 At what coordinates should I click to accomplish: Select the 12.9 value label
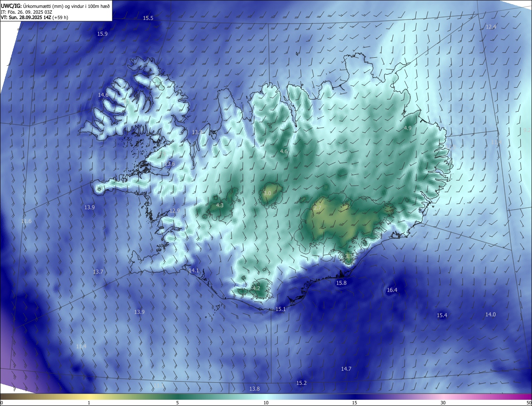pyautogui.click(x=175, y=211)
